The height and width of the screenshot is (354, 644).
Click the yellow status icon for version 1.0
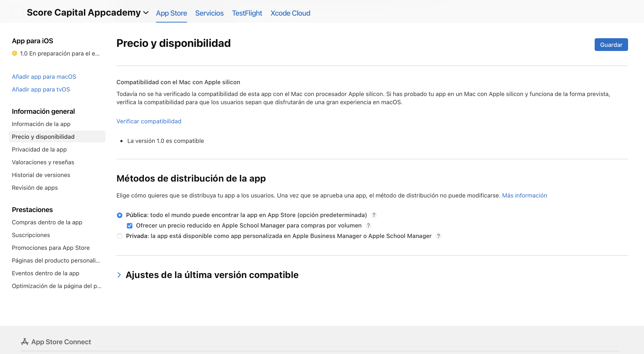15,53
